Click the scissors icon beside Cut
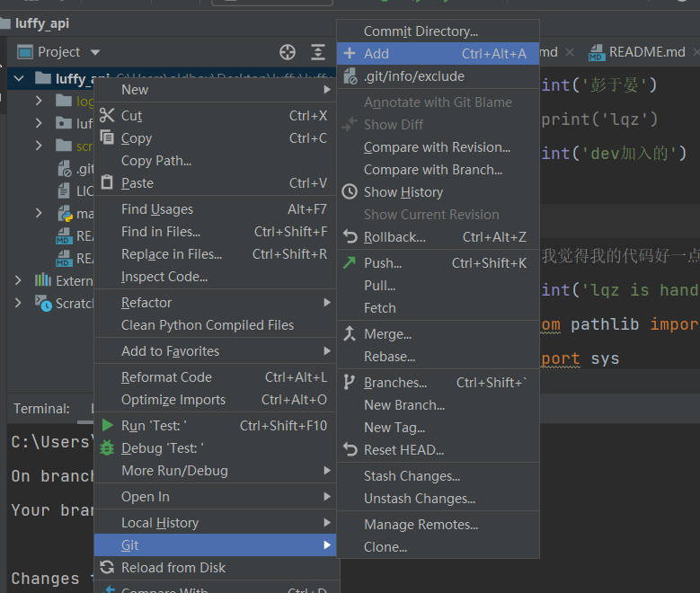700x593 pixels. pyautogui.click(x=108, y=115)
